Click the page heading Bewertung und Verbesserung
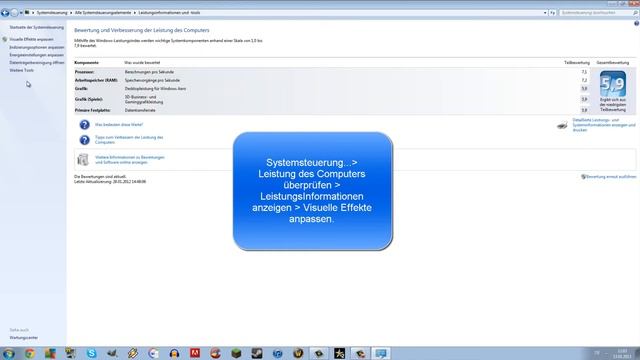The width and height of the screenshot is (640, 360). pos(142,30)
